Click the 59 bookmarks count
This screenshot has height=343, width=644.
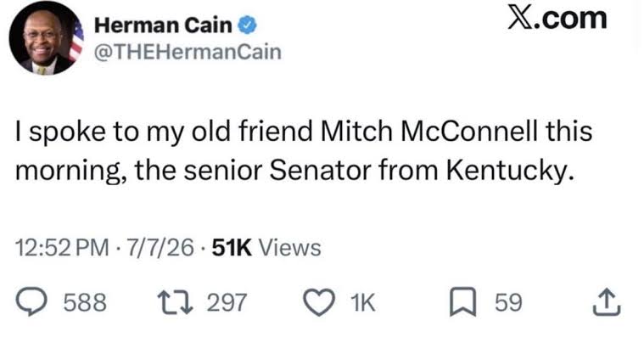tap(508, 303)
